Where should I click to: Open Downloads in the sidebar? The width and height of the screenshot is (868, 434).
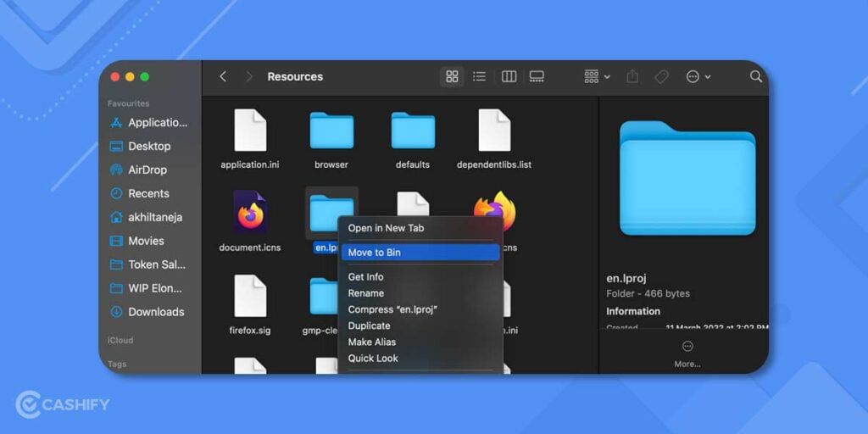click(149, 312)
